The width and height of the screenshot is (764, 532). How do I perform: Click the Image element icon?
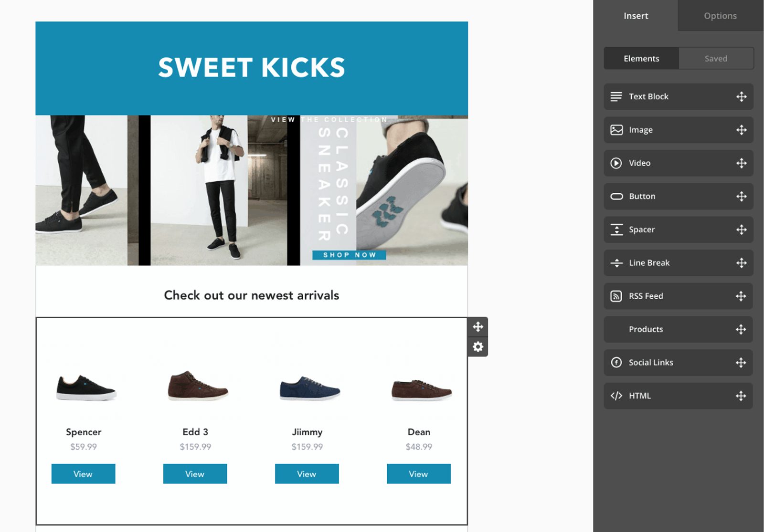tap(616, 130)
